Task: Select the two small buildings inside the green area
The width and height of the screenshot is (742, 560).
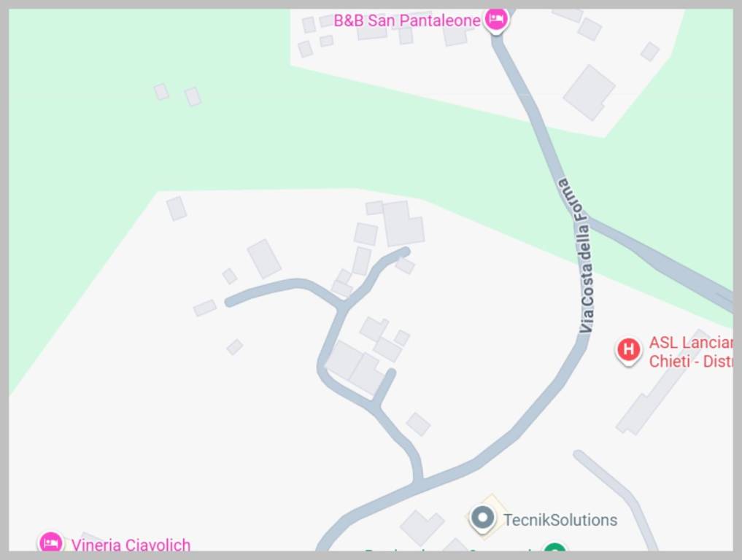Action: [x=177, y=94]
